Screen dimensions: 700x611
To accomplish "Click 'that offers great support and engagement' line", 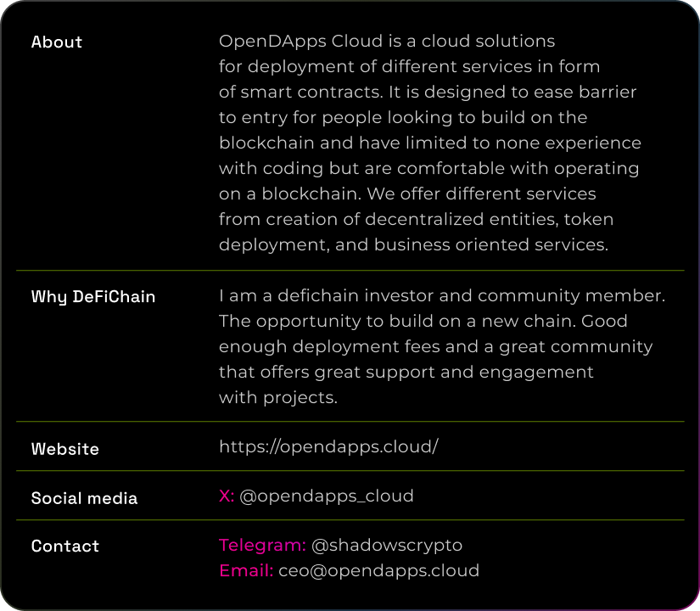I will click(406, 372).
